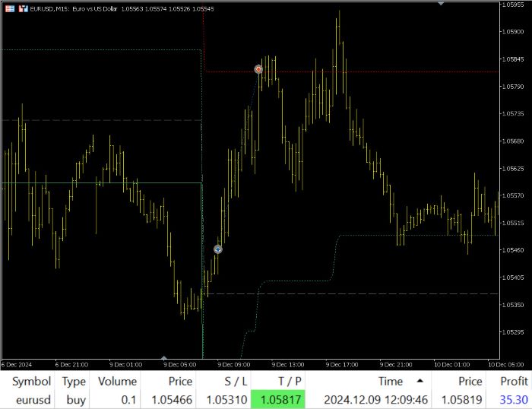Image resolution: width=532 pixels, height=409 pixels.
Task: Select the buy type cell
Action: coord(76,400)
